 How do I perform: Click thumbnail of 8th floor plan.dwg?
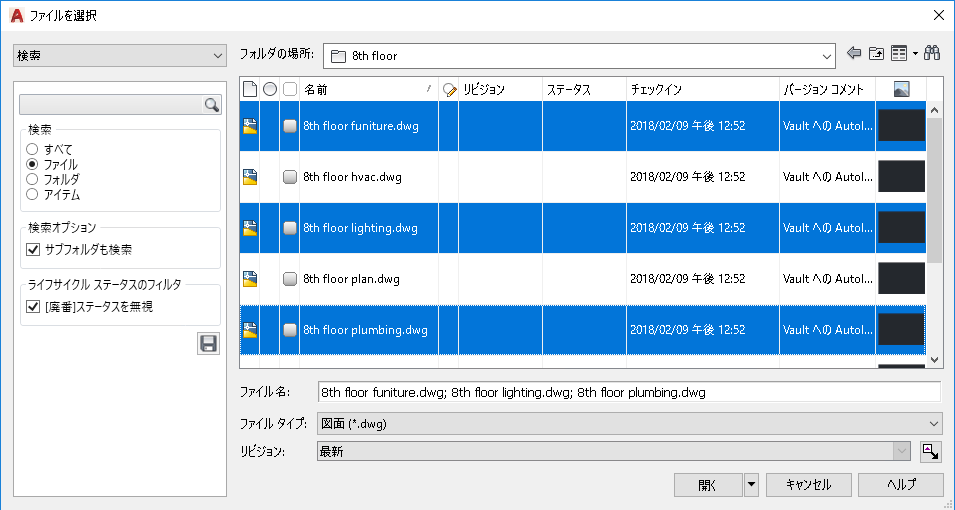click(x=901, y=279)
